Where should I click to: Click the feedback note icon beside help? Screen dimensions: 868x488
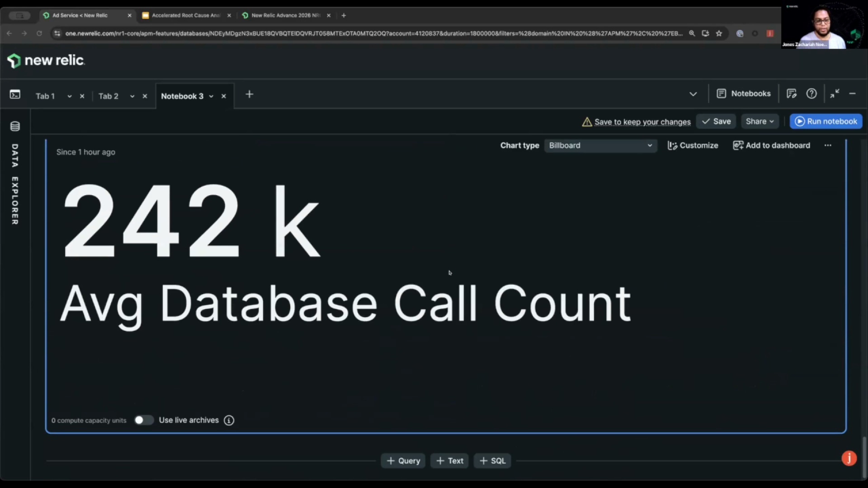[791, 94]
